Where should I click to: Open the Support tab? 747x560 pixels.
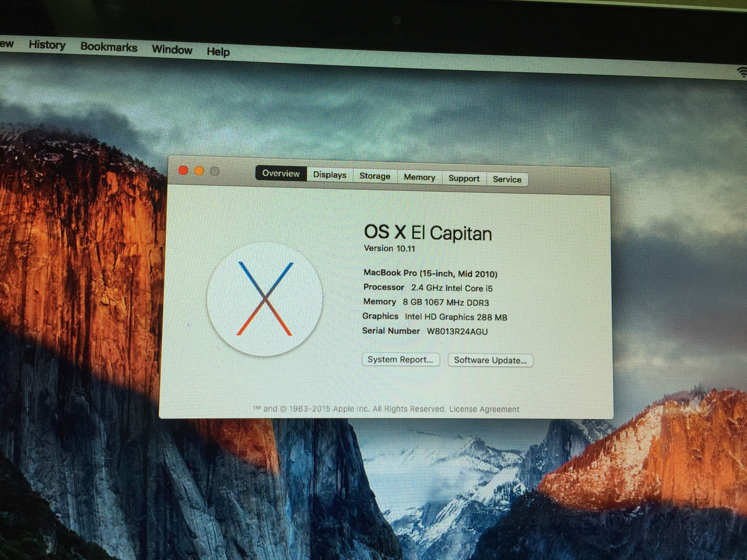tap(464, 179)
